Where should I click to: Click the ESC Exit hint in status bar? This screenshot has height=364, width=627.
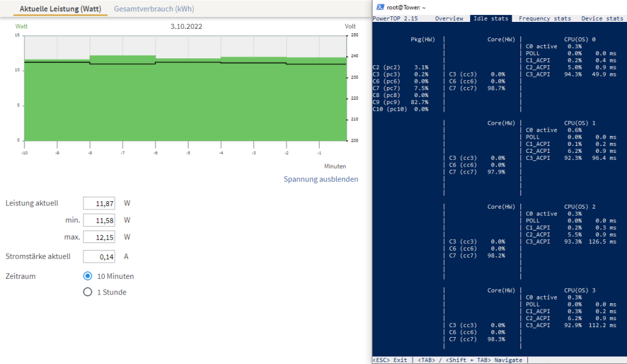click(x=390, y=360)
